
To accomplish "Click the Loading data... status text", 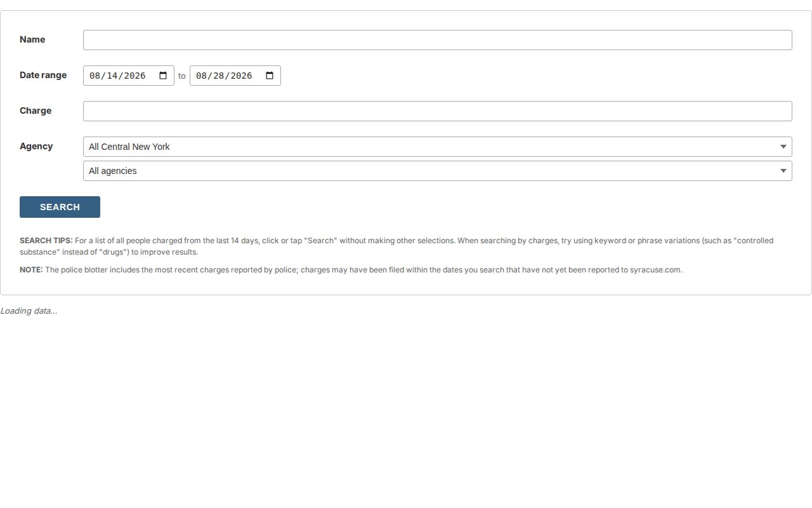I will pyautogui.click(x=29, y=311).
